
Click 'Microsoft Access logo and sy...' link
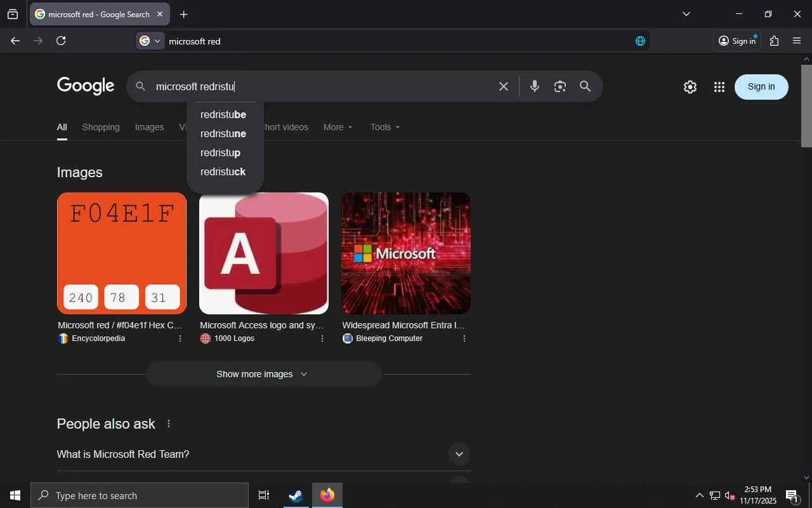tap(262, 325)
